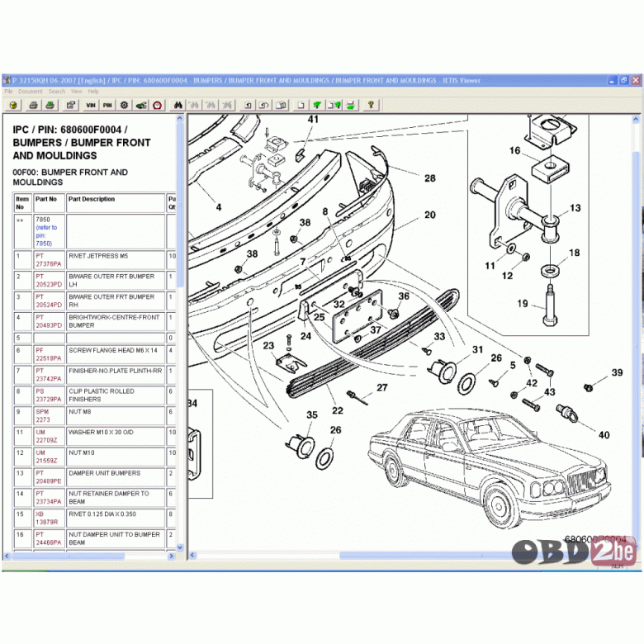Click part number PT 24466PA

pyautogui.click(x=49, y=538)
